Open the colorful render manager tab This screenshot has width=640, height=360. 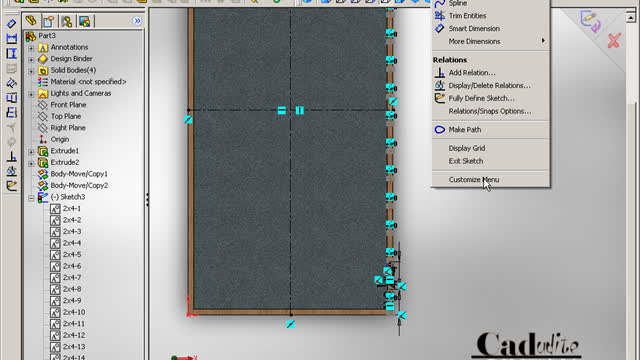tap(84, 21)
